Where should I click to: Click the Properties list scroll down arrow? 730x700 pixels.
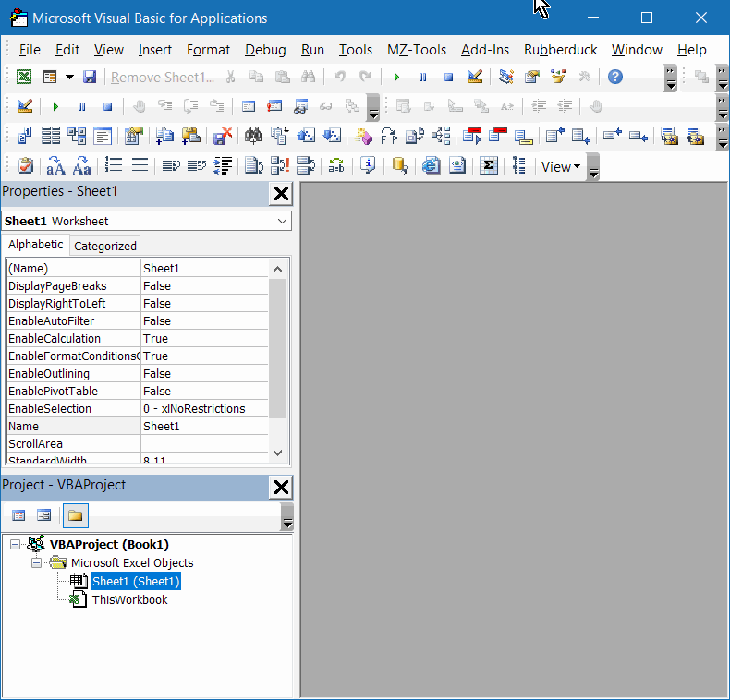tap(278, 453)
